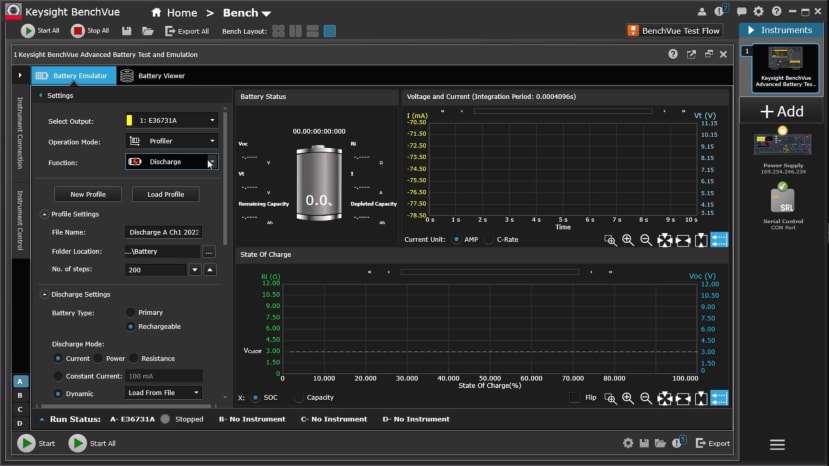Select SOC for the X axis
829x466 pixels.
pyautogui.click(x=255, y=398)
